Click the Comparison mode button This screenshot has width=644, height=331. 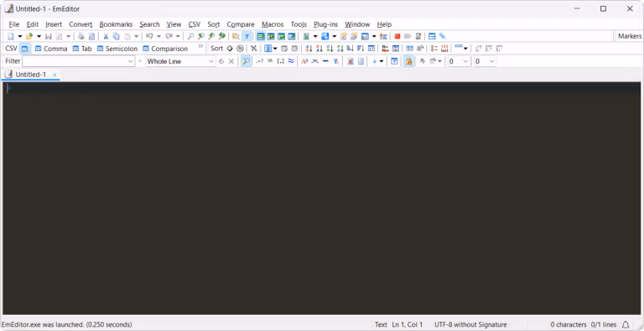click(x=165, y=49)
